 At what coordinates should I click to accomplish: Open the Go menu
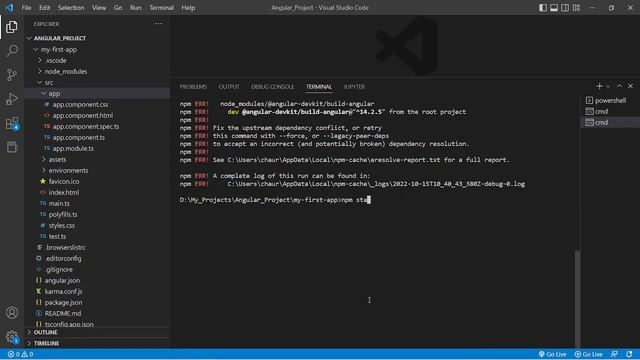pyautogui.click(x=118, y=8)
